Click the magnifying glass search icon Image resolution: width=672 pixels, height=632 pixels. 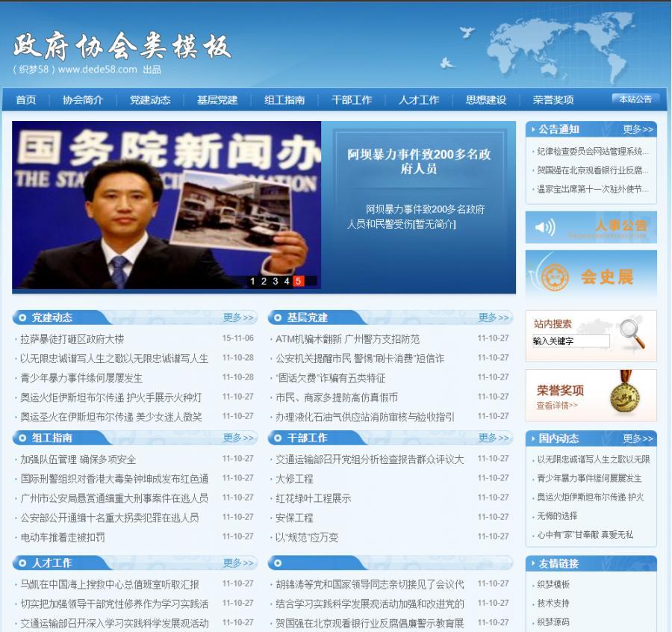click(x=631, y=333)
